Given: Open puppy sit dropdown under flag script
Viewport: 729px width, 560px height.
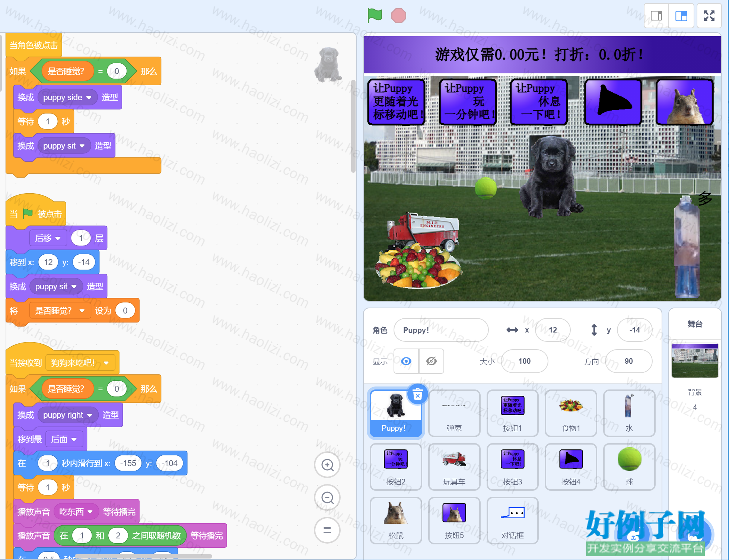Looking at the screenshot, I should pos(56,287).
